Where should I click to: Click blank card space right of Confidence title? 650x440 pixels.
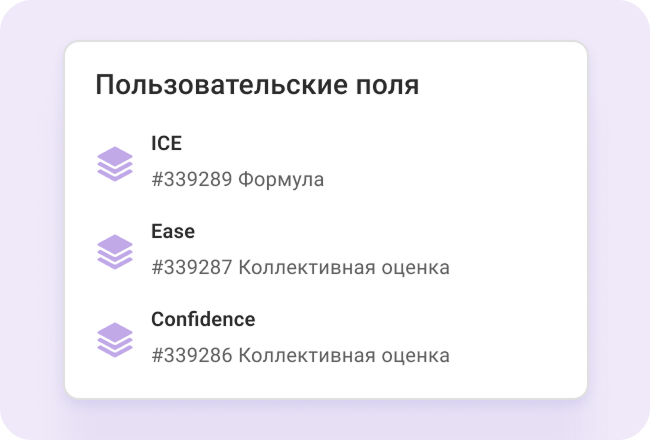(420, 319)
